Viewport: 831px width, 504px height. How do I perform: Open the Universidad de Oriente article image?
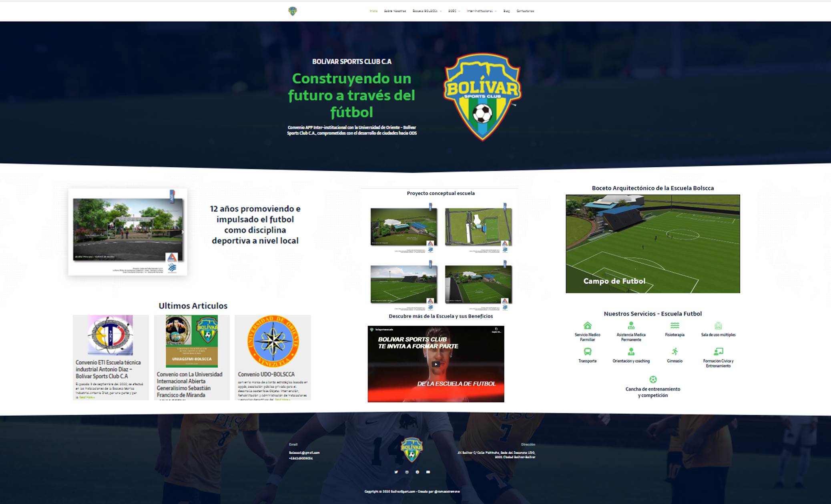coord(273,341)
